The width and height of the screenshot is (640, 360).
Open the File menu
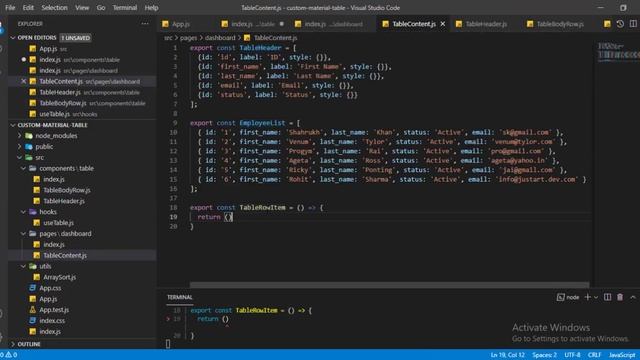coord(10,8)
